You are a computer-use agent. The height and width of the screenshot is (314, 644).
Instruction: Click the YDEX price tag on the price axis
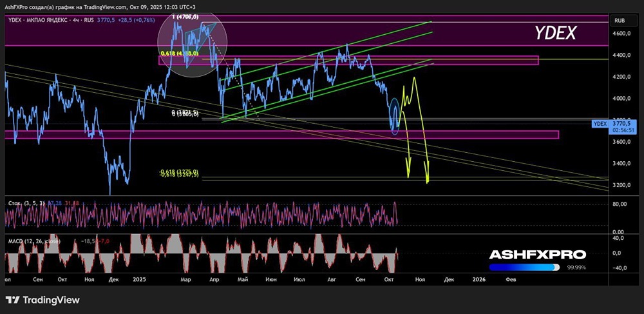pyautogui.click(x=600, y=123)
